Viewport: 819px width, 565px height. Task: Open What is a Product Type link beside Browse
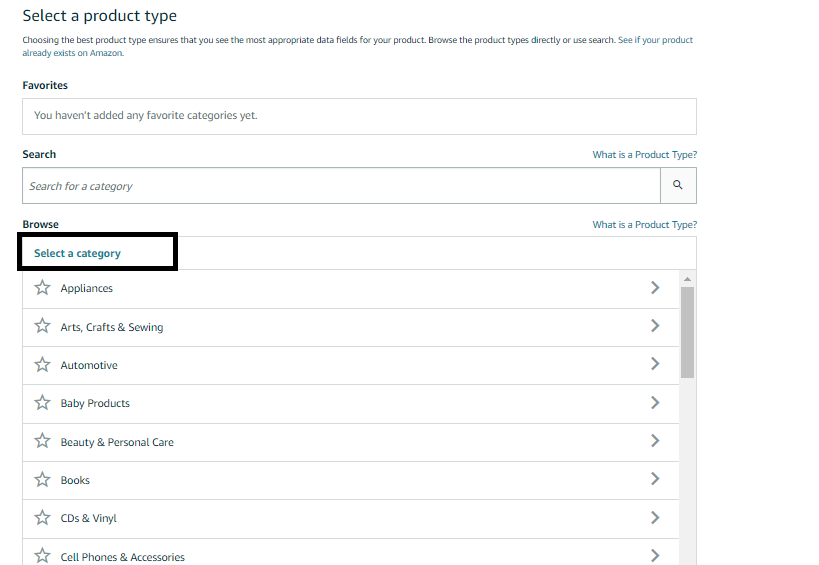tap(645, 225)
